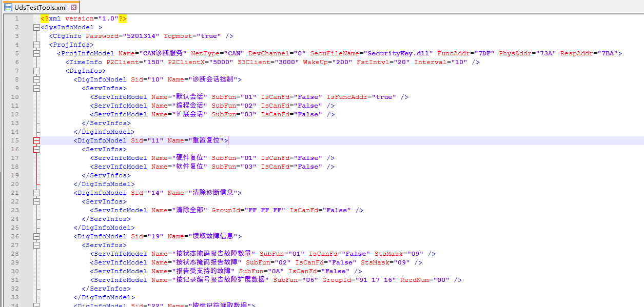
Task: Click the Name value "诊断会话控制"
Action: click(213, 79)
